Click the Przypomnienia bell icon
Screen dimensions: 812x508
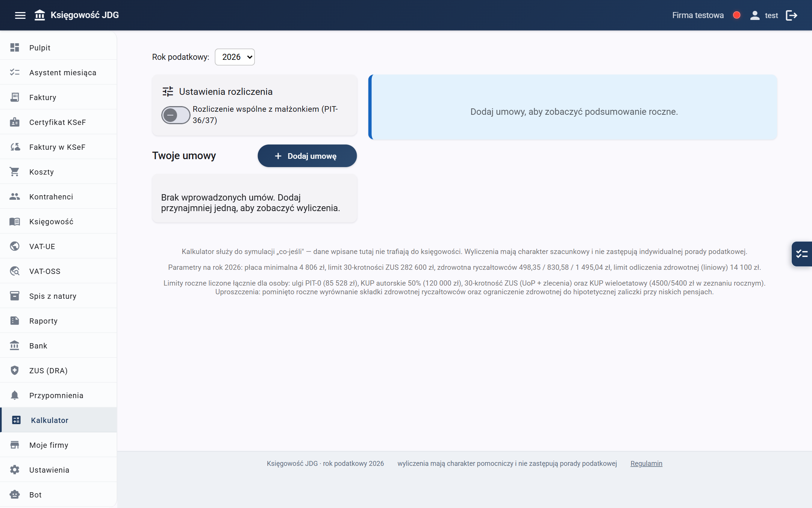tap(15, 395)
